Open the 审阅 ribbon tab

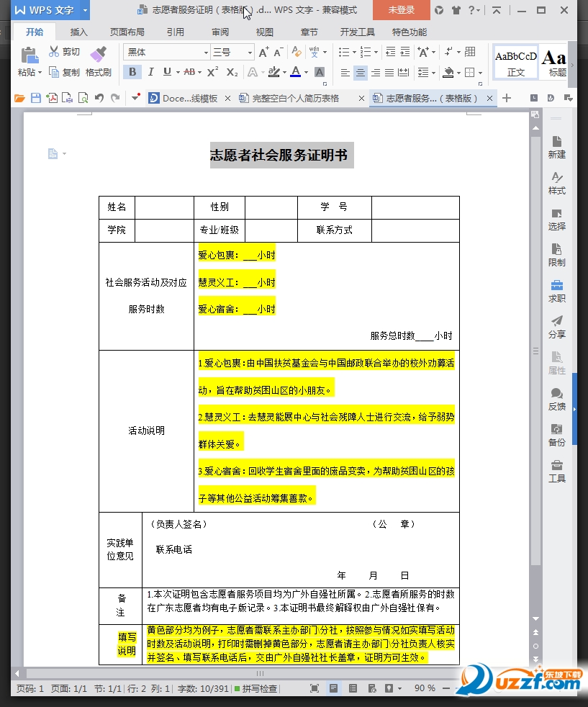click(x=220, y=32)
